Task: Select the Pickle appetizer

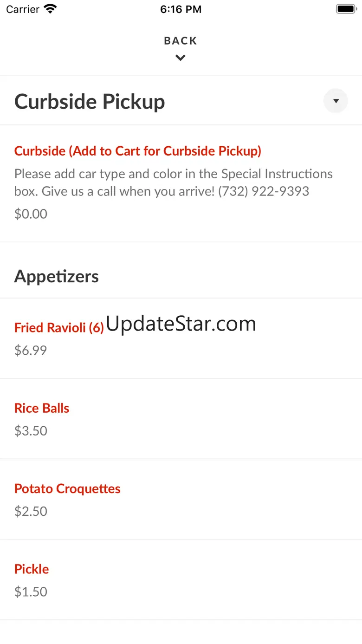Action: tap(32, 569)
